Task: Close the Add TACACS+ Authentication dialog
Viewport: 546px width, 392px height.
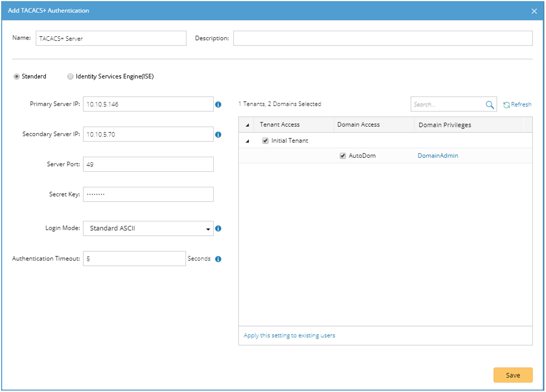Action: (534, 11)
